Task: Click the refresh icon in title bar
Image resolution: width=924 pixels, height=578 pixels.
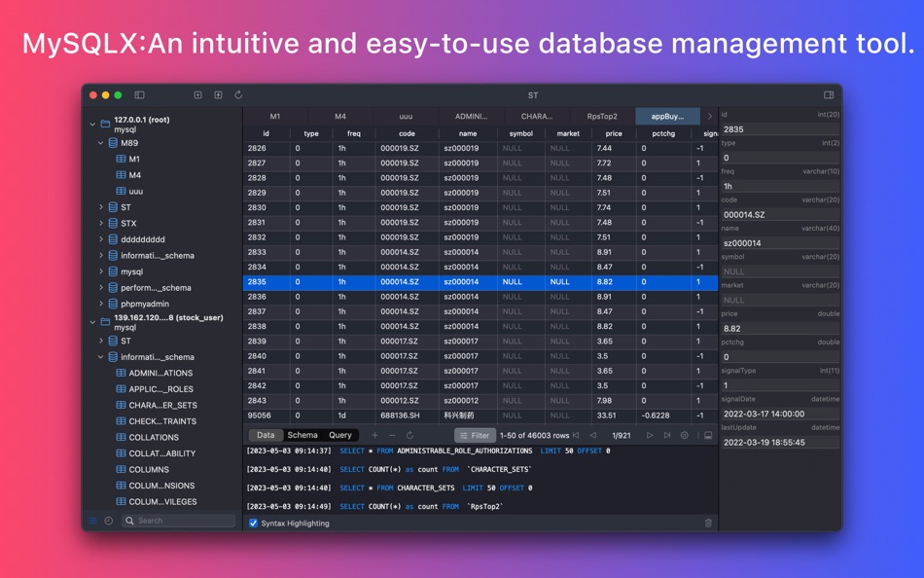Action: click(x=238, y=94)
